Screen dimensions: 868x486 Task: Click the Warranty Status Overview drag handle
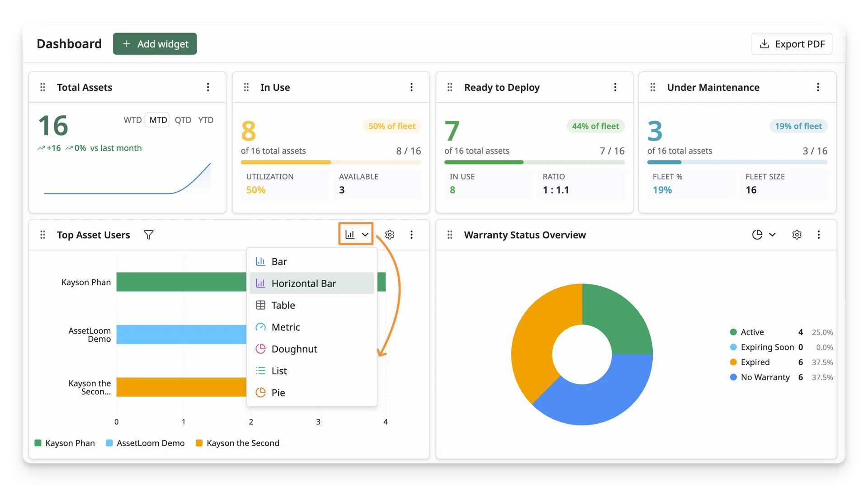[450, 235]
